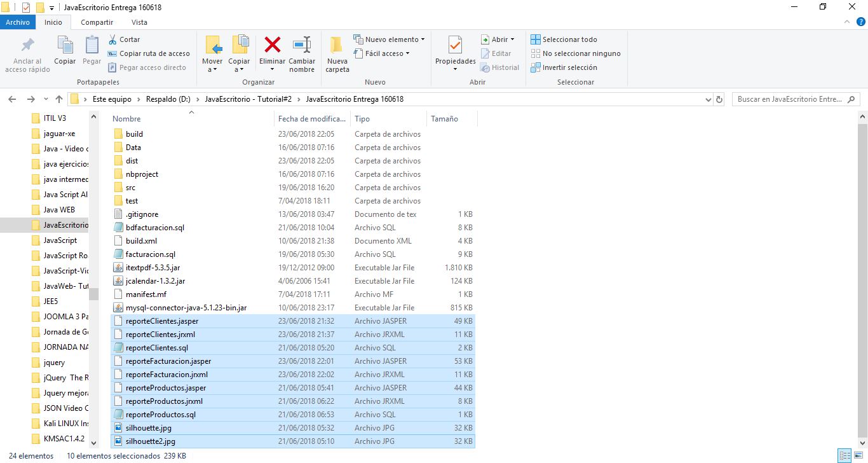868x463 pixels.
Task: Click Cortar scissors icon
Action: coord(112,39)
